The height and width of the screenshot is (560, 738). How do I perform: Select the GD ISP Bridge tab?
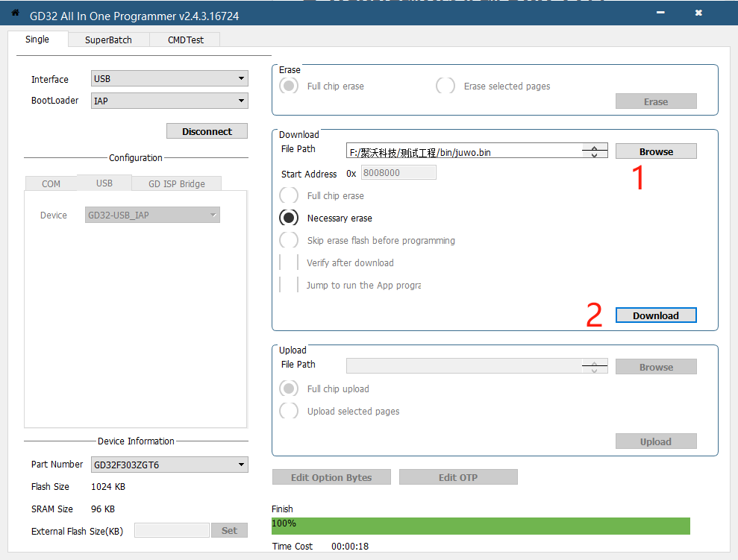click(177, 184)
